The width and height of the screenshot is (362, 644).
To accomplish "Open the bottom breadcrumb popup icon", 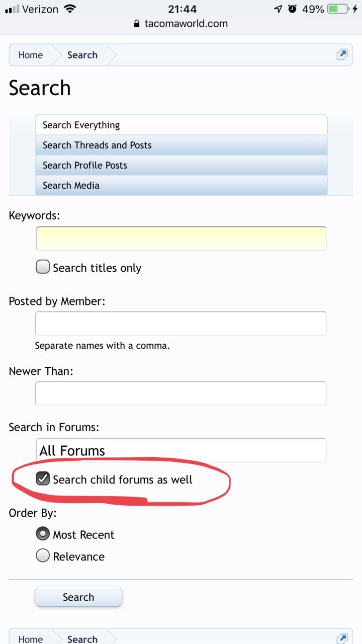I will 342,638.
